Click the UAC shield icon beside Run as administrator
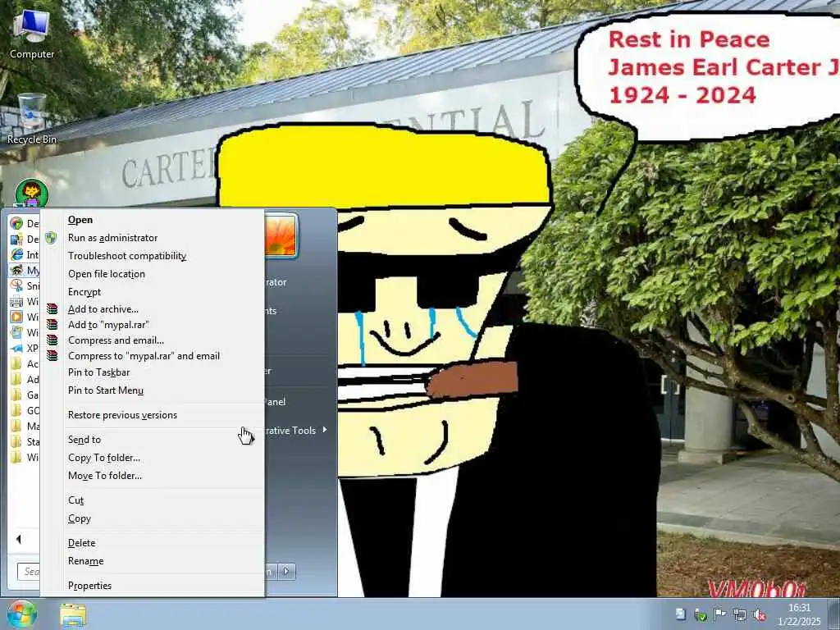 pyautogui.click(x=51, y=238)
